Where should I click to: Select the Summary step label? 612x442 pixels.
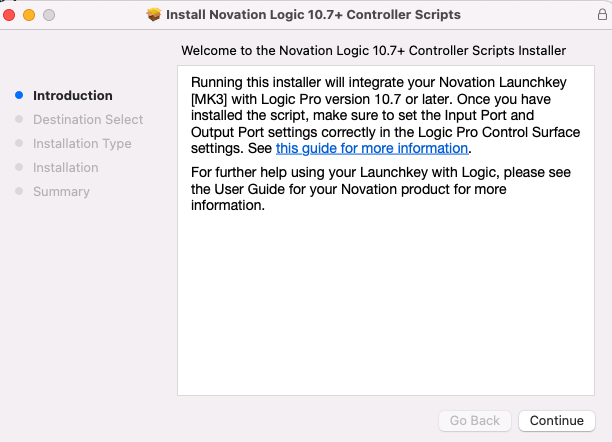[x=61, y=192]
